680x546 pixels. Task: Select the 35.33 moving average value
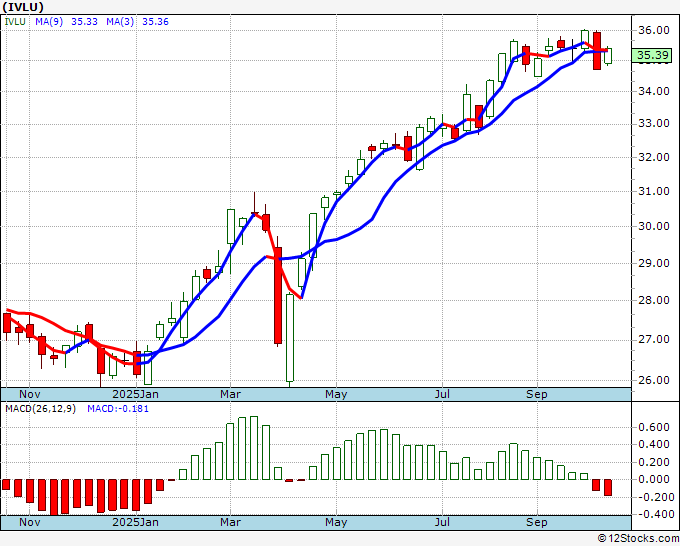84,22
